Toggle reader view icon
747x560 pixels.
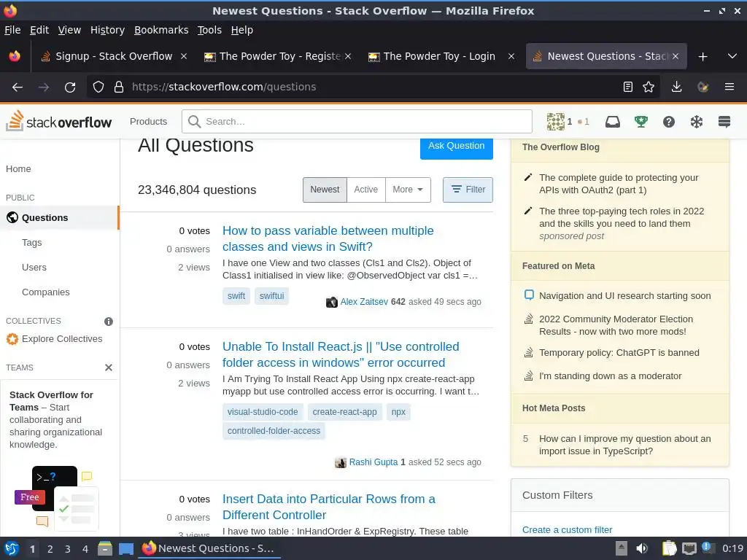(628, 87)
